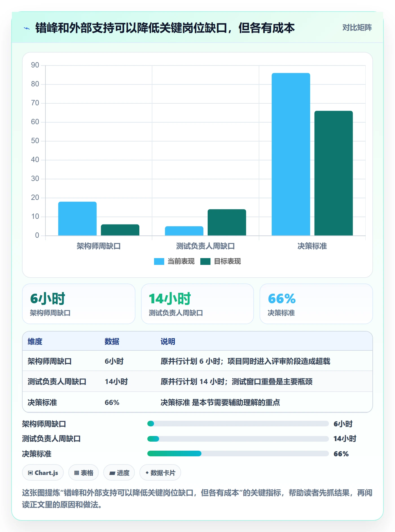
Task: Open the 6小时 data card
Action: (79, 304)
